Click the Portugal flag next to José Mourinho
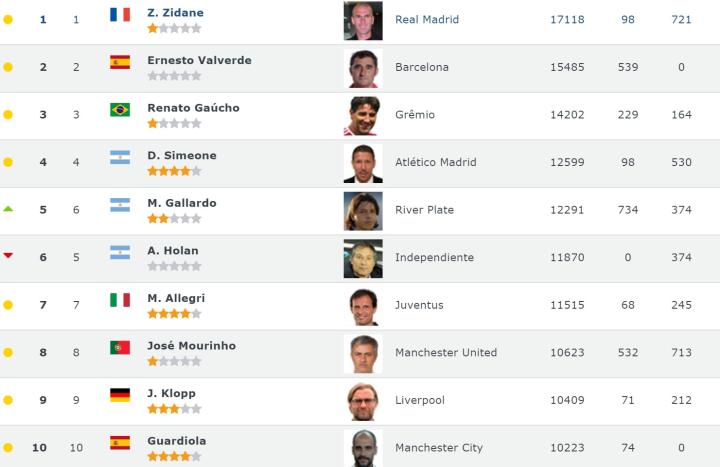720x467 pixels. click(x=120, y=347)
